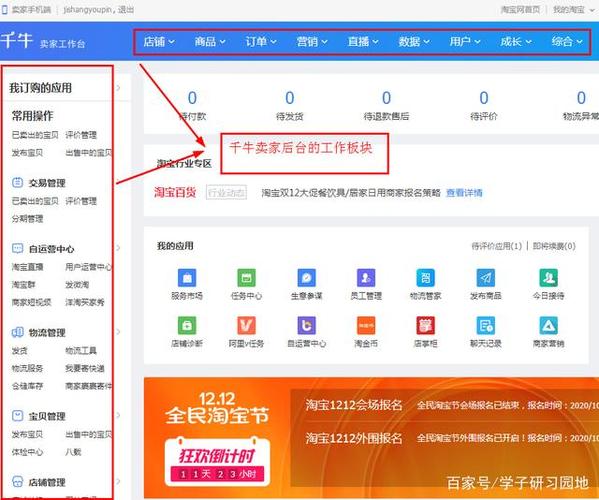The width and height of the screenshot is (599, 500).
Task: Expand the 订单 dropdown menu
Action: (x=261, y=42)
